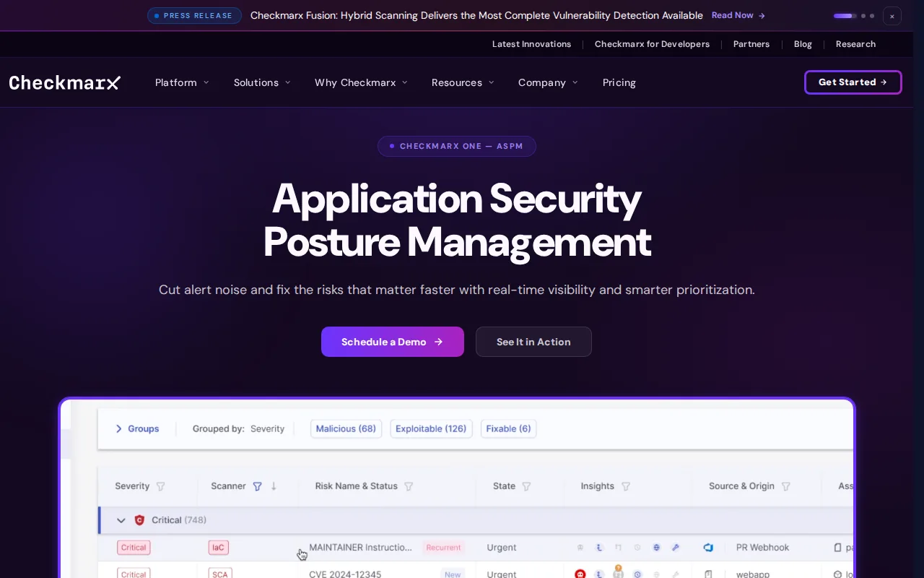This screenshot has width=924, height=578.
Task: Click the Source & Origin header text
Action: [x=741, y=486]
